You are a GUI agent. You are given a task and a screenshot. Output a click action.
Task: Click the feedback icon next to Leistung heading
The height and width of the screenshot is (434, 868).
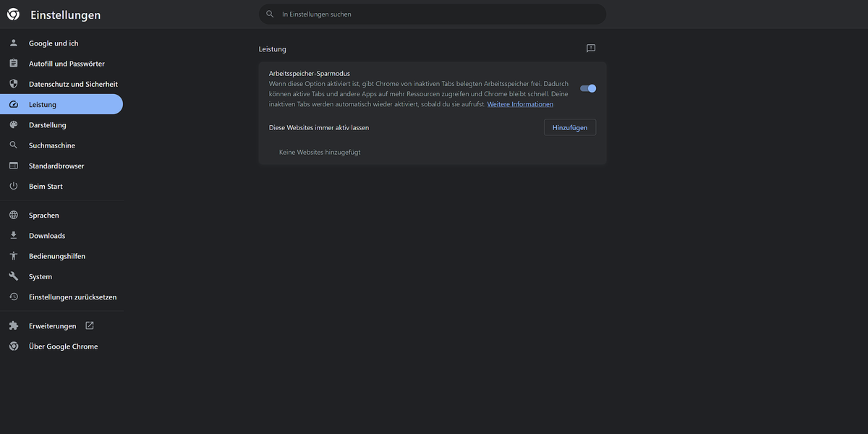[591, 48]
